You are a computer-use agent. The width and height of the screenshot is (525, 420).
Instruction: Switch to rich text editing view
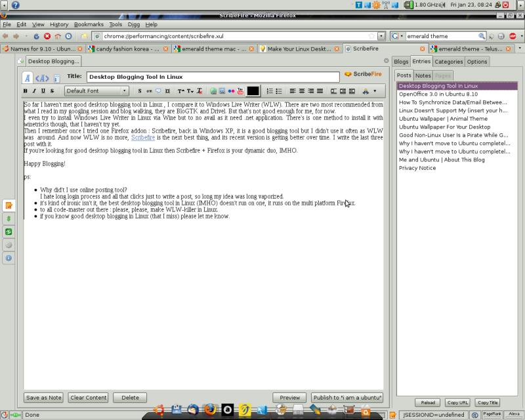tap(28, 78)
